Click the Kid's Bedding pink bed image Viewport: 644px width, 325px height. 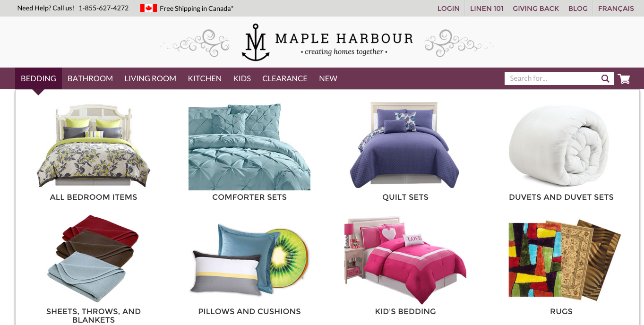pos(405,260)
